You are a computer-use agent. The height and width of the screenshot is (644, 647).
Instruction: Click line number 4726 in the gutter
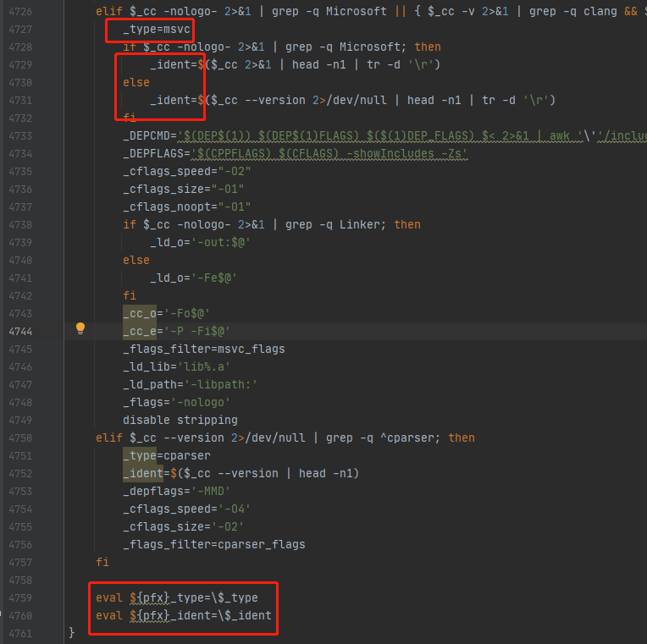20,12
